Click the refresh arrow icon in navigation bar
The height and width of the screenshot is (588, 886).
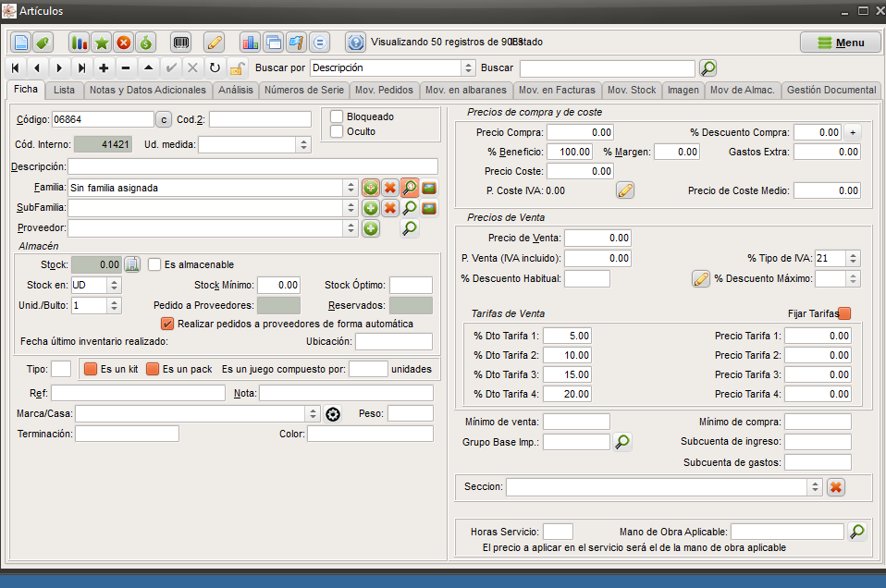pos(215,67)
